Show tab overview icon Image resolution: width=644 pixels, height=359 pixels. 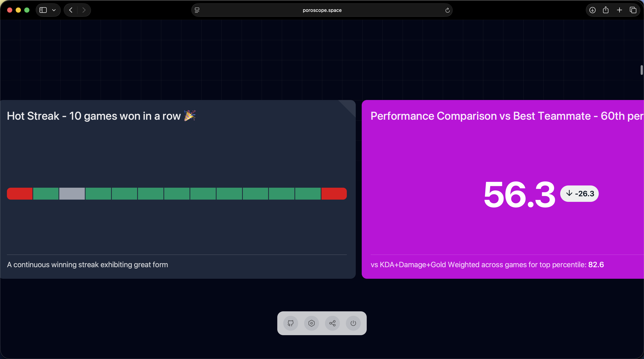click(633, 10)
